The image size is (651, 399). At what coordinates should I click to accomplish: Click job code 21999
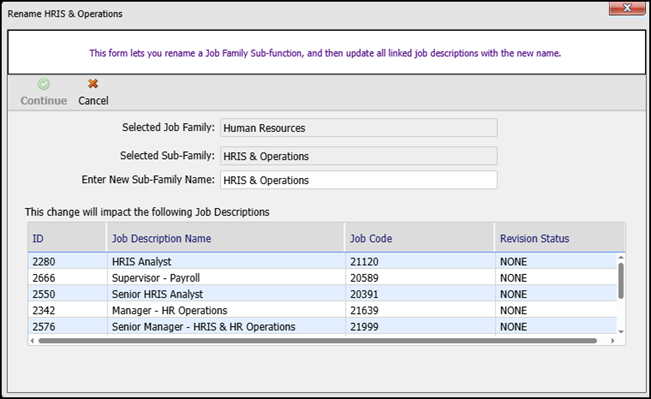coord(364,327)
